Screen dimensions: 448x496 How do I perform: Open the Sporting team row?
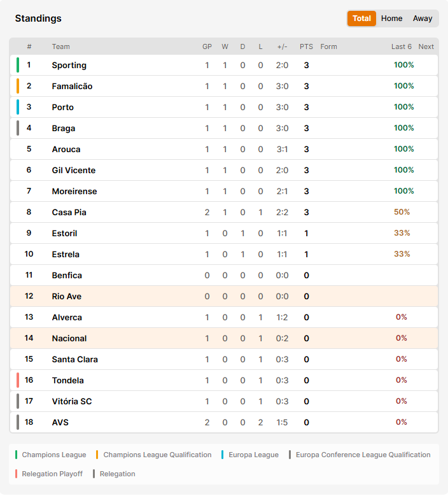224,65
